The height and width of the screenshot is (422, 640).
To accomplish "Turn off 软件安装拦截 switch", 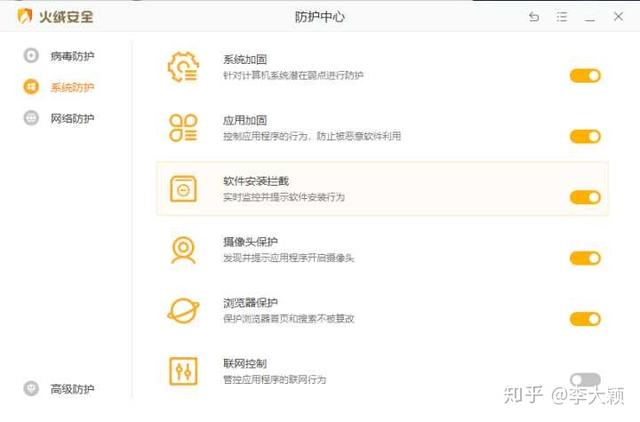I will pyautogui.click(x=585, y=197).
